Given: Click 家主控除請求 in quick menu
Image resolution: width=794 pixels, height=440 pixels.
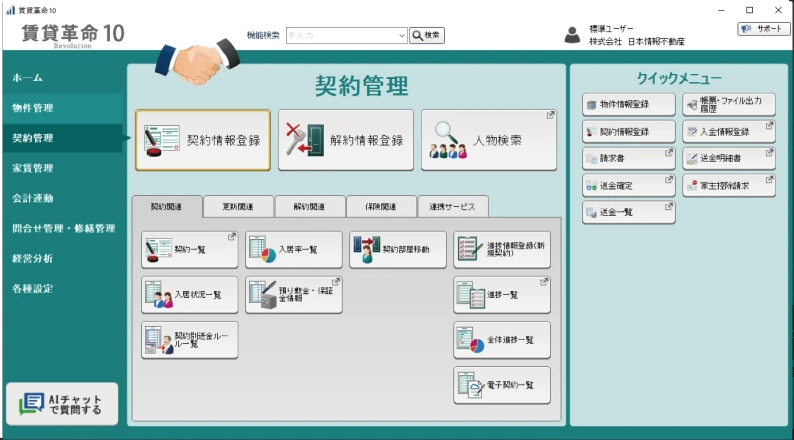Looking at the screenshot, I should click(x=729, y=186).
